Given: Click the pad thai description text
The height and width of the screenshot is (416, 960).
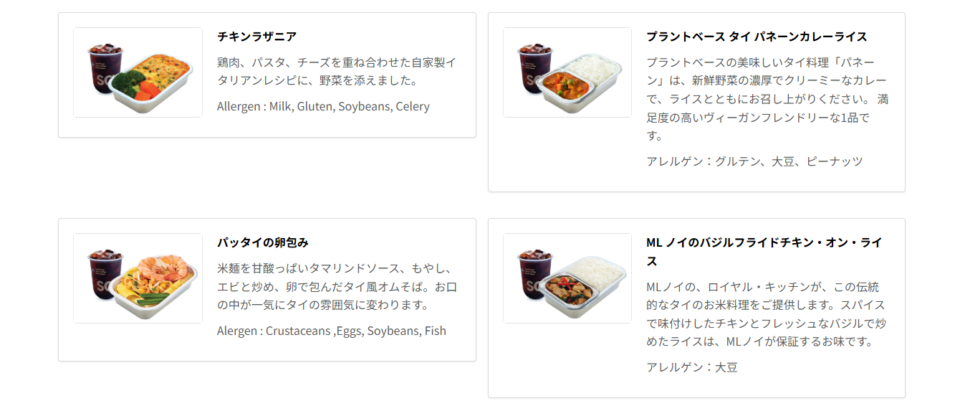Looking at the screenshot, I should (x=337, y=287).
